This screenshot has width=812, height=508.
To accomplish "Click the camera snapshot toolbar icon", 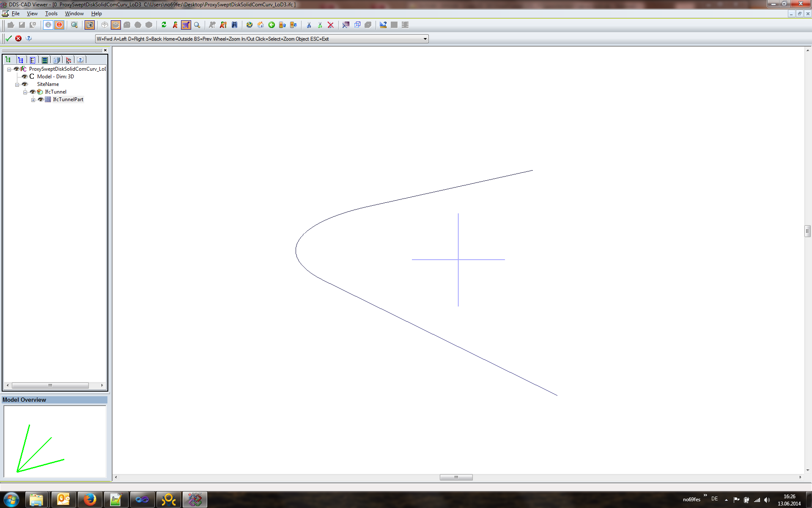I will 90,25.
